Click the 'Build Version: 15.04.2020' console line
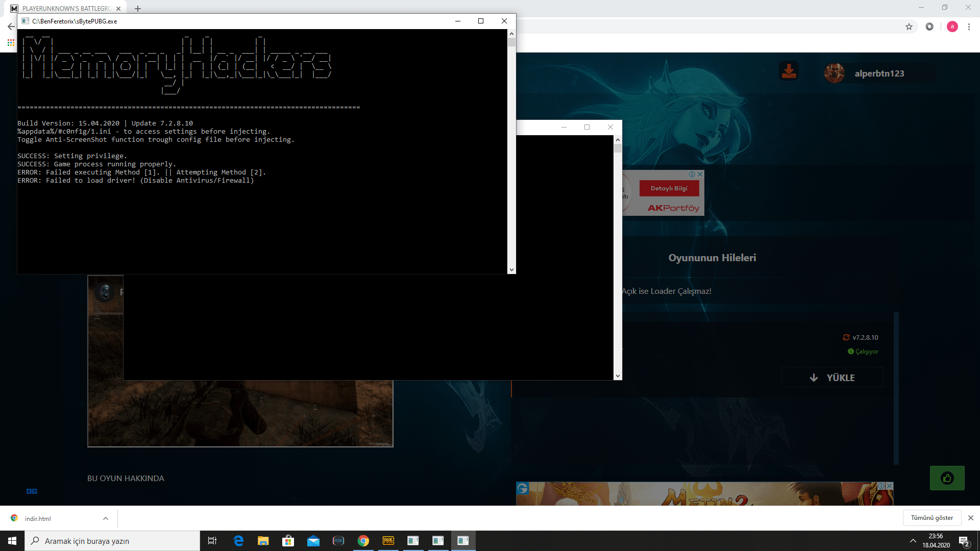Viewport: 980px width, 551px height. [x=105, y=123]
